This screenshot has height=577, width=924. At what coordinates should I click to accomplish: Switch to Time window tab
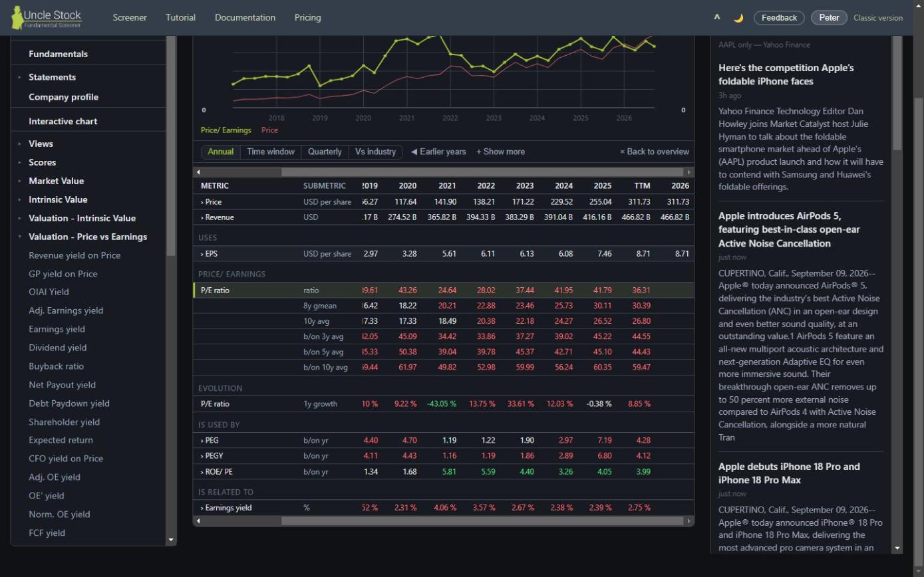(x=270, y=152)
